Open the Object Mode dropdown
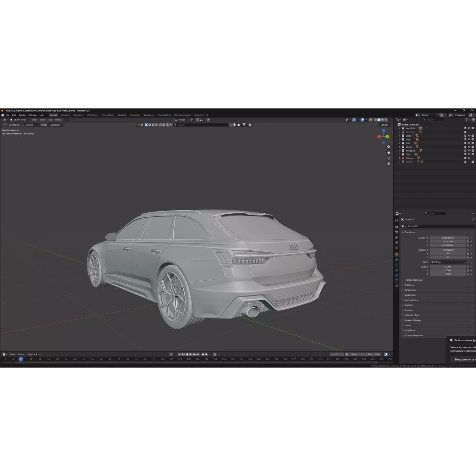Viewport: 476px width, 476px height. [19, 120]
